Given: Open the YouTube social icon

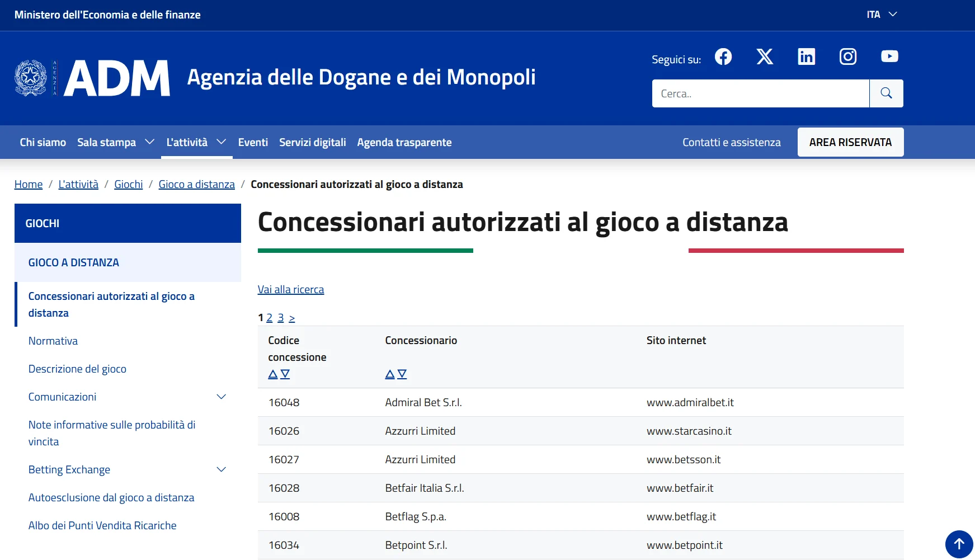Looking at the screenshot, I should point(889,57).
